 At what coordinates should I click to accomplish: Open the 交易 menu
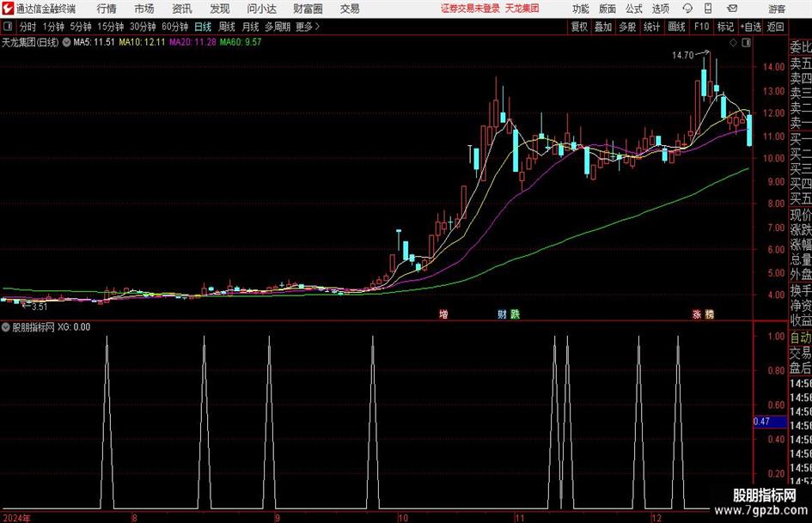[350, 9]
